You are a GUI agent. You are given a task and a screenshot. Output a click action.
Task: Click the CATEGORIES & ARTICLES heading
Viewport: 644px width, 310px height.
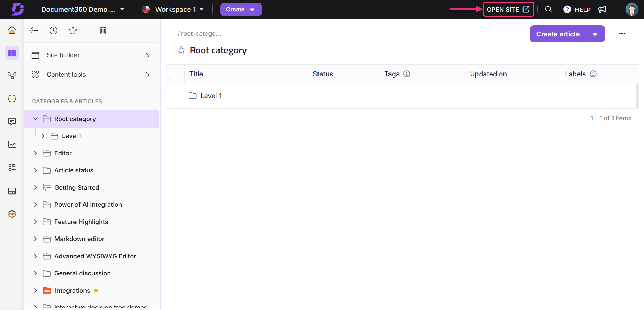click(67, 101)
